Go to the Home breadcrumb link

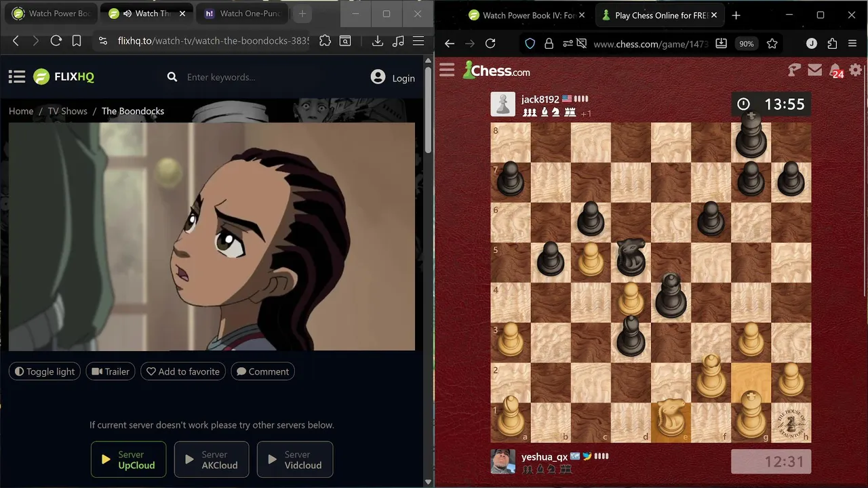click(x=21, y=111)
